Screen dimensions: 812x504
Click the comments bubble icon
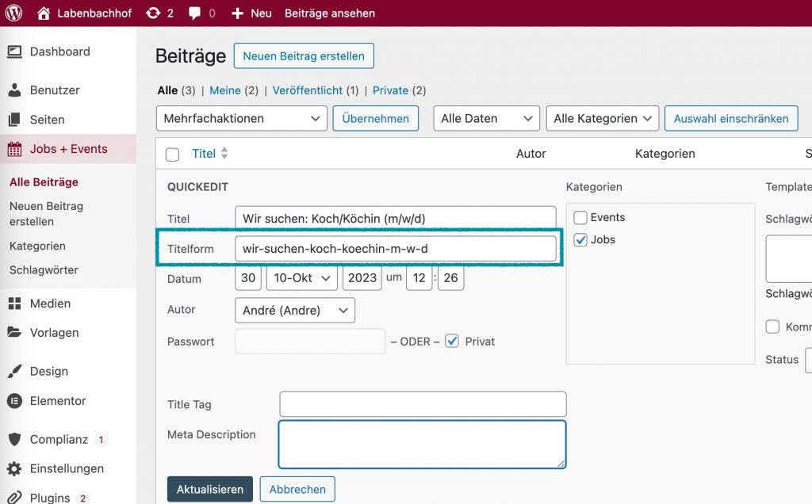(194, 13)
